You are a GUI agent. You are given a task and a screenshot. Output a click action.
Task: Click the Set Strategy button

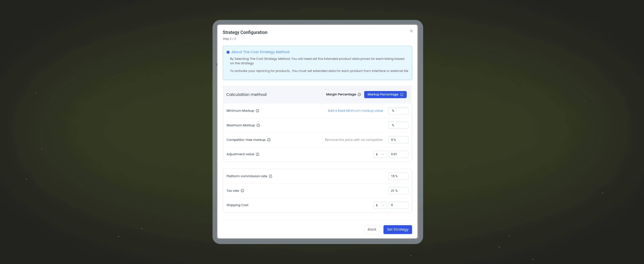(x=397, y=229)
